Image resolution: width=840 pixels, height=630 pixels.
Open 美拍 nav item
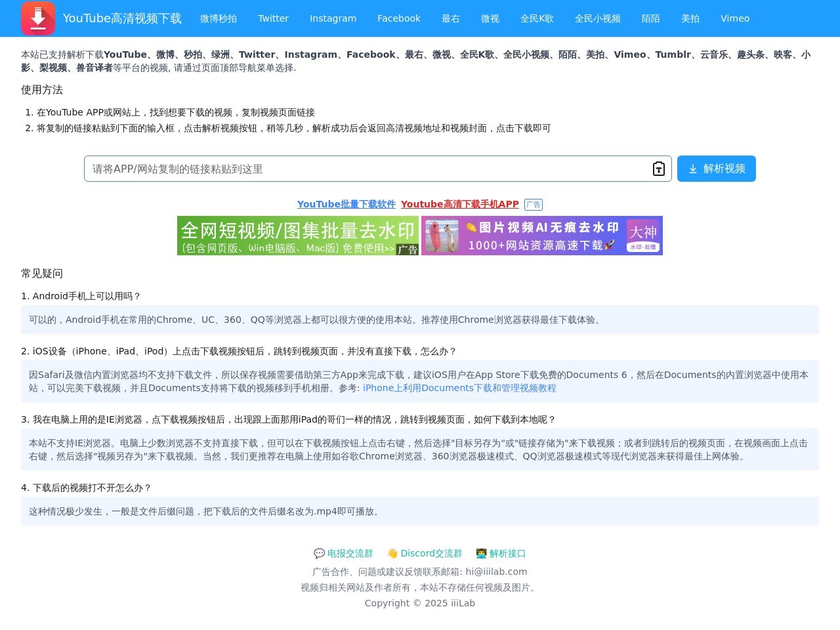pos(690,18)
